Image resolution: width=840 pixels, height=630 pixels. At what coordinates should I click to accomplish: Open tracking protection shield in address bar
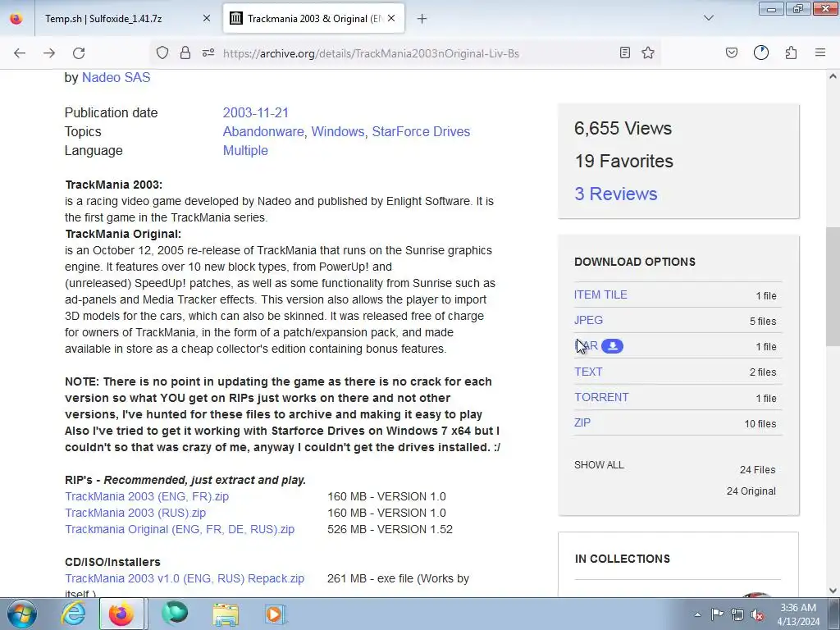coord(162,52)
